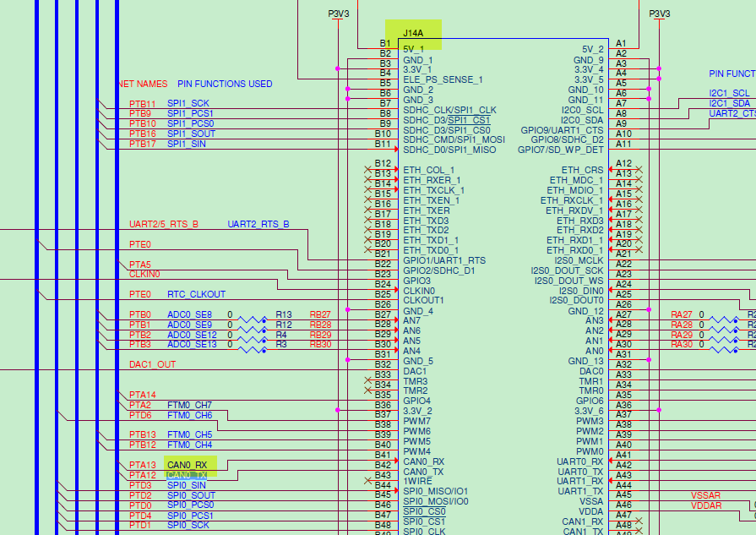This screenshot has height=535, width=756.
Task: Select the zigzag resistor symbol beside R13
Action: (x=253, y=319)
